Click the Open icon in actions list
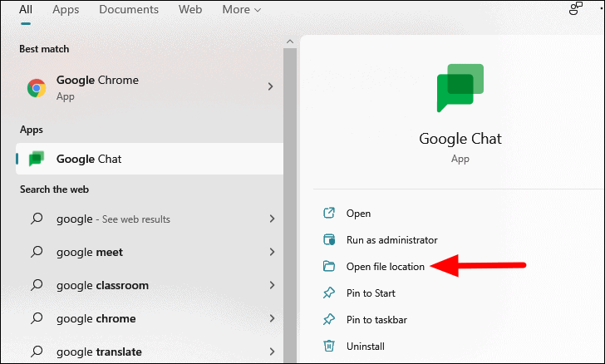This screenshot has width=605, height=364. click(329, 213)
